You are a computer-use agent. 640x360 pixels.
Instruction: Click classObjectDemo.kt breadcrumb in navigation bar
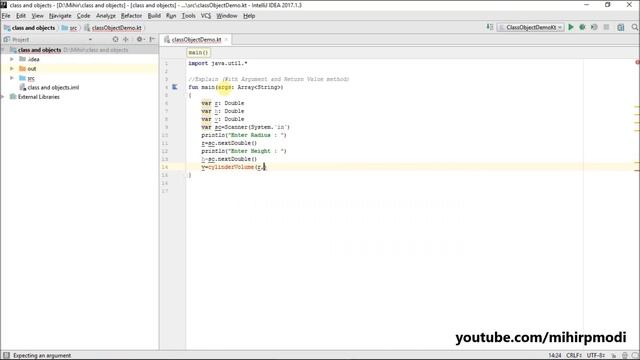(113, 28)
